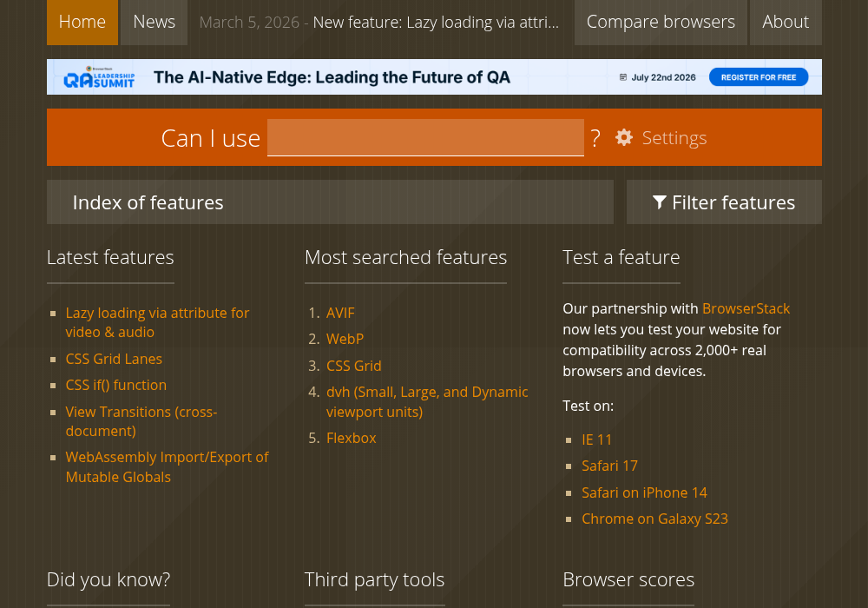Click Register For Free button

(759, 77)
